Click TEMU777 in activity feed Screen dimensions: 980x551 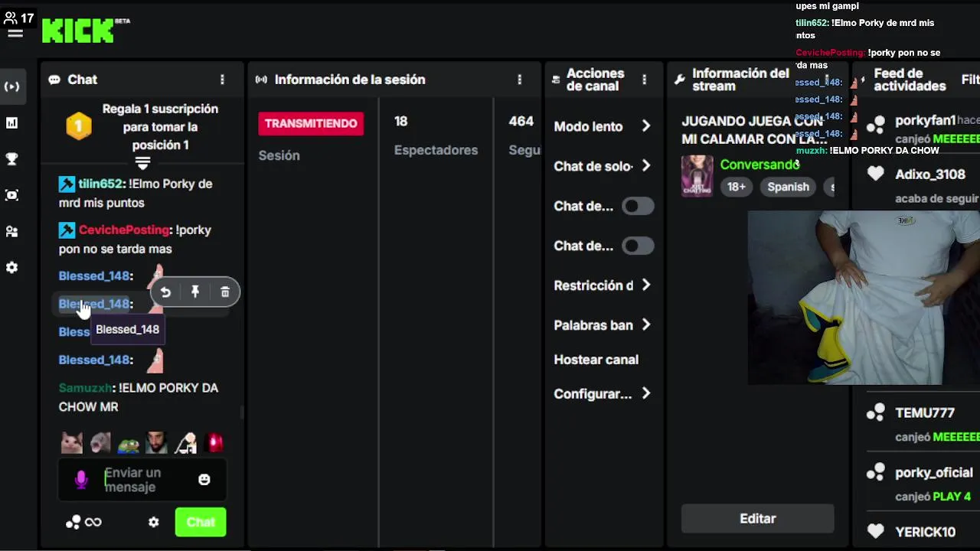[925, 412]
